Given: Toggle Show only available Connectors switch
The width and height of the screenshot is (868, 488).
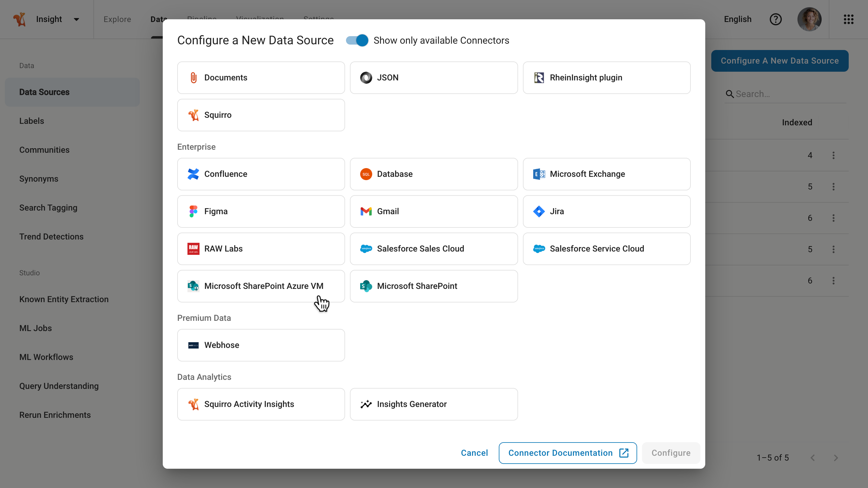Looking at the screenshot, I should click(x=357, y=40).
